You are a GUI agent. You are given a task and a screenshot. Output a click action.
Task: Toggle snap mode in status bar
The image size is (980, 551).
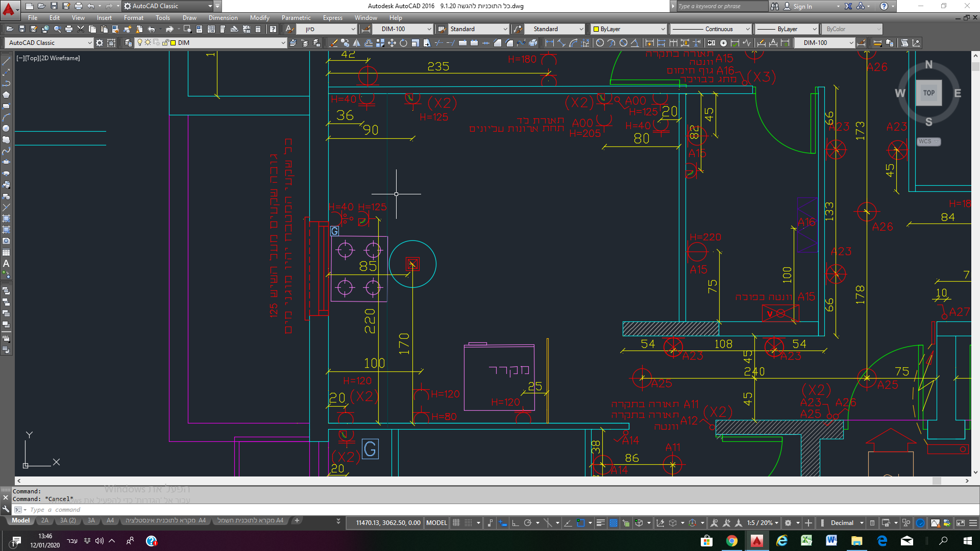point(468,522)
